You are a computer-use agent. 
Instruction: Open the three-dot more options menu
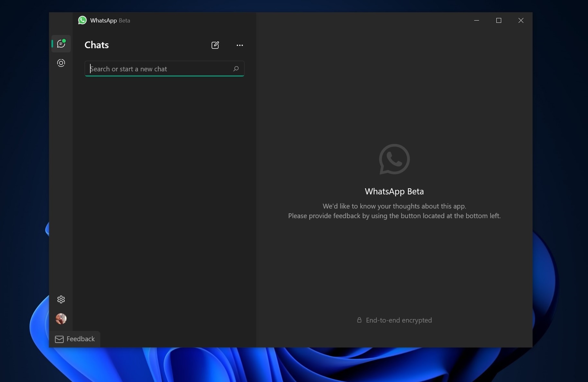point(240,45)
